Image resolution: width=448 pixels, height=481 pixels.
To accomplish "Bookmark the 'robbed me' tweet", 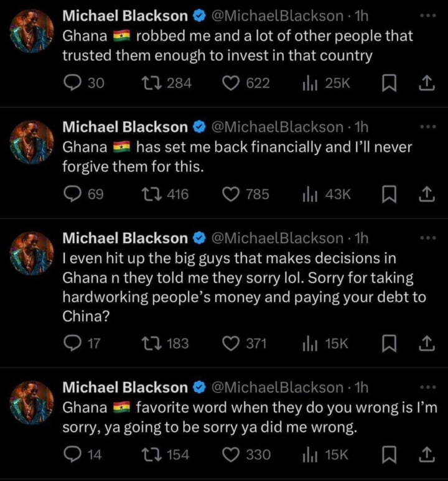I will (389, 83).
